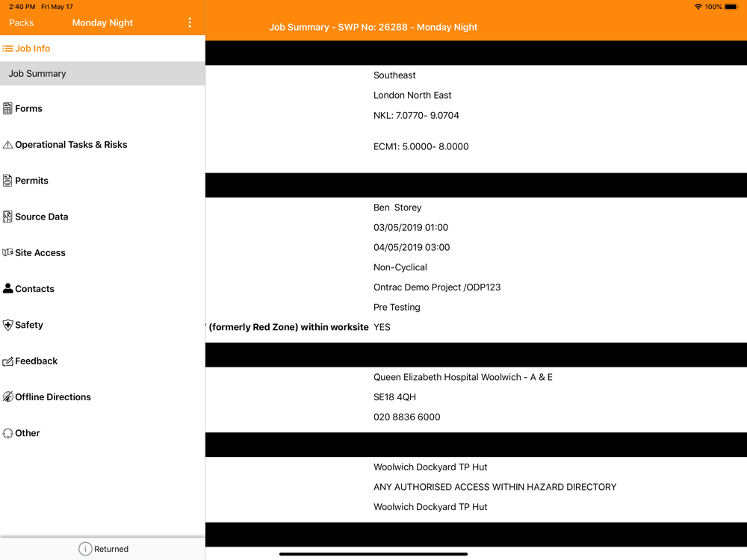The width and height of the screenshot is (747, 560).
Task: Tap the Job Summary SWP No: 26288 header
Action: point(373,27)
